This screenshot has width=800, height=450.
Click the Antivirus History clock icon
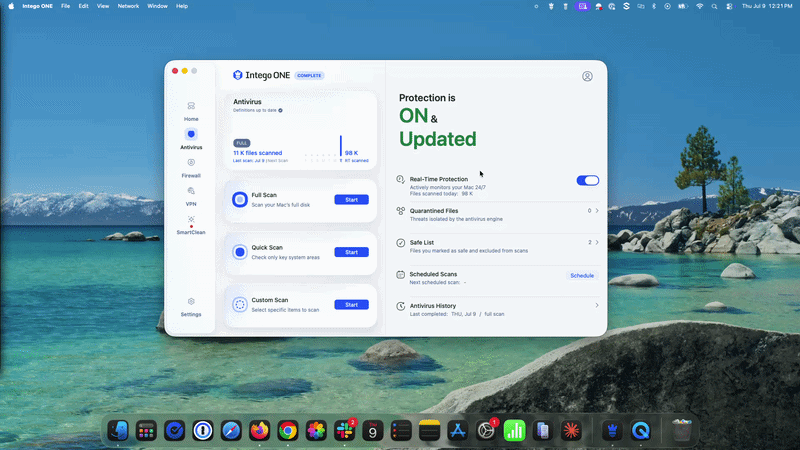tap(401, 306)
